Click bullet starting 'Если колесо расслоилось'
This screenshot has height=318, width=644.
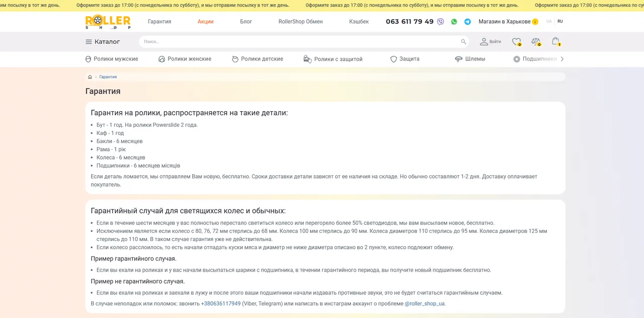point(275,248)
